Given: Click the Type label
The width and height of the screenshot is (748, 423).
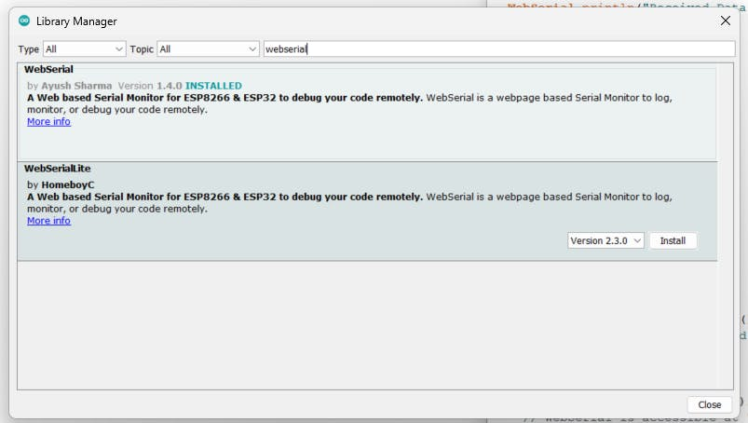Looking at the screenshot, I should click(x=28, y=49).
